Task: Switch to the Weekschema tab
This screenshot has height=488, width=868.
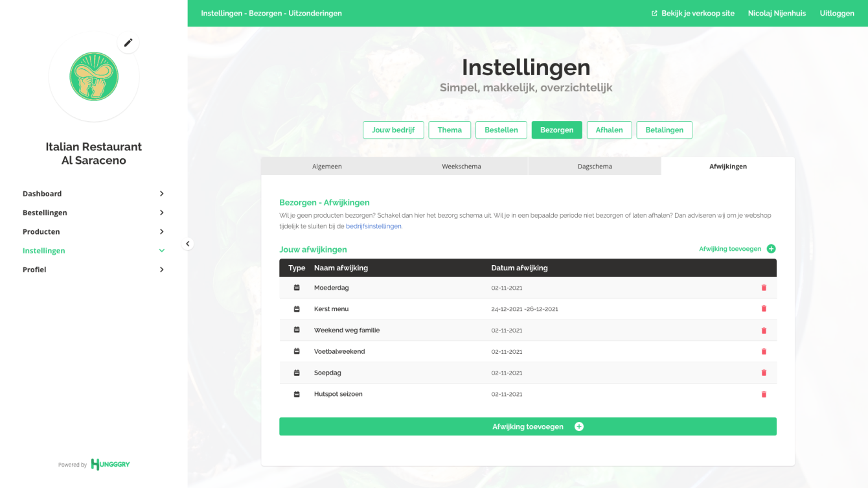Action: point(461,166)
